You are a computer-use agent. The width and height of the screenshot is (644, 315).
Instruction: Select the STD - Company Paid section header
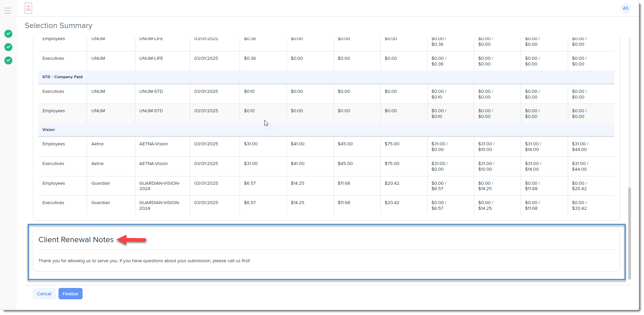[62, 77]
